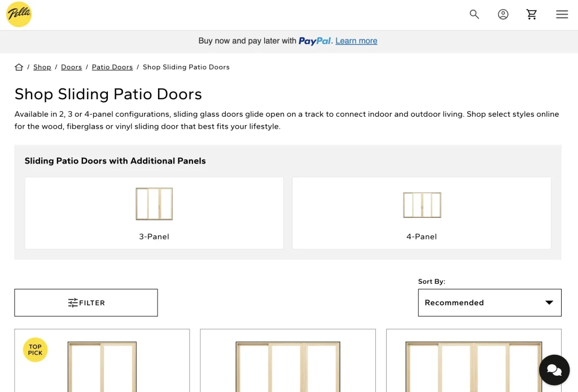
Task: Go to home via breadcrumb house icon
Action: 19,67
